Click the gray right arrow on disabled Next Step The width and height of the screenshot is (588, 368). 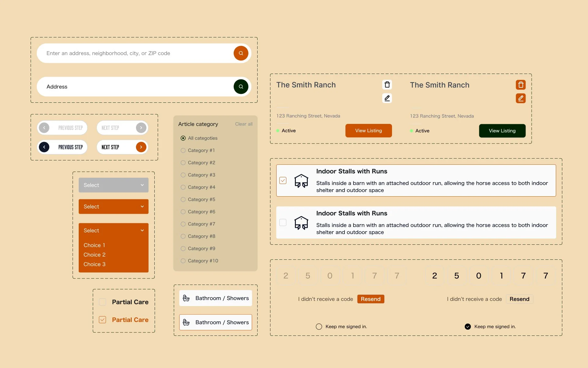(141, 128)
